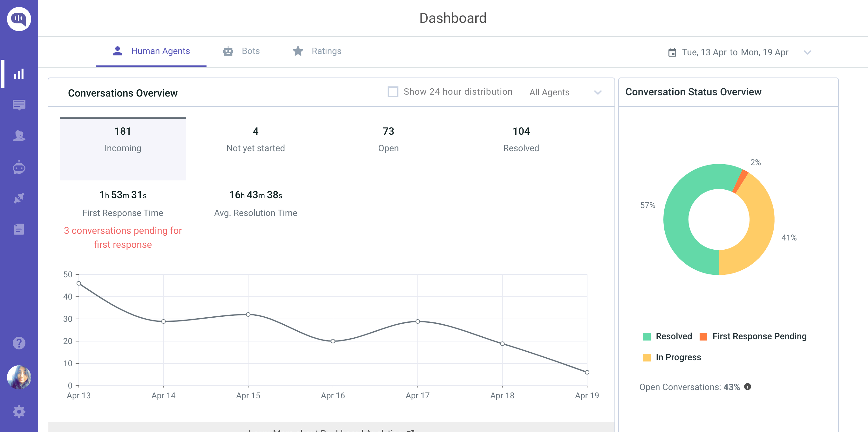Click the In Progress yellow legend swatch
This screenshot has width=868, height=432.
[x=647, y=358]
